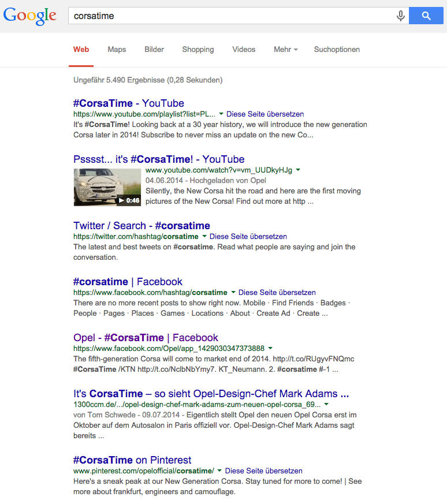Expand arrow next to facebook.com/hashtag URL
The image size is (447, 504).
233,292
